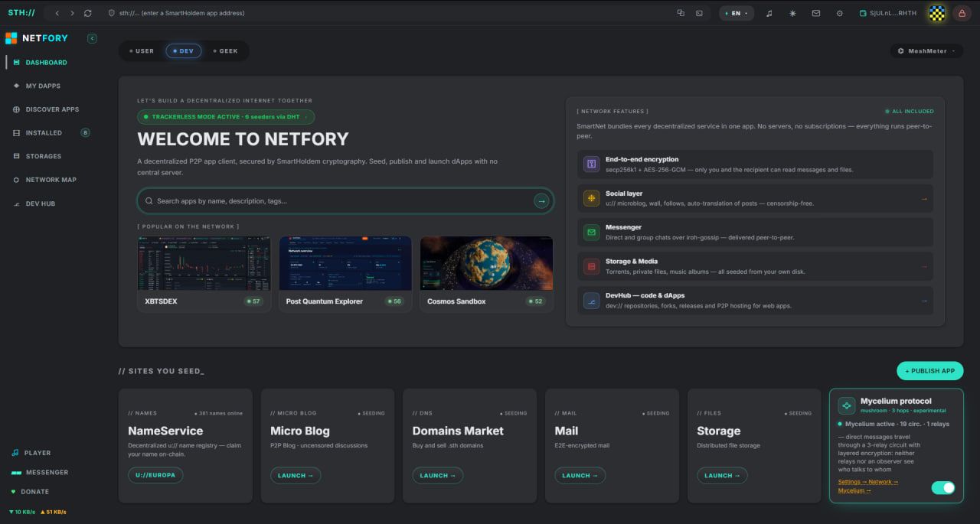Go forward with the right arrow

point(73,13)
